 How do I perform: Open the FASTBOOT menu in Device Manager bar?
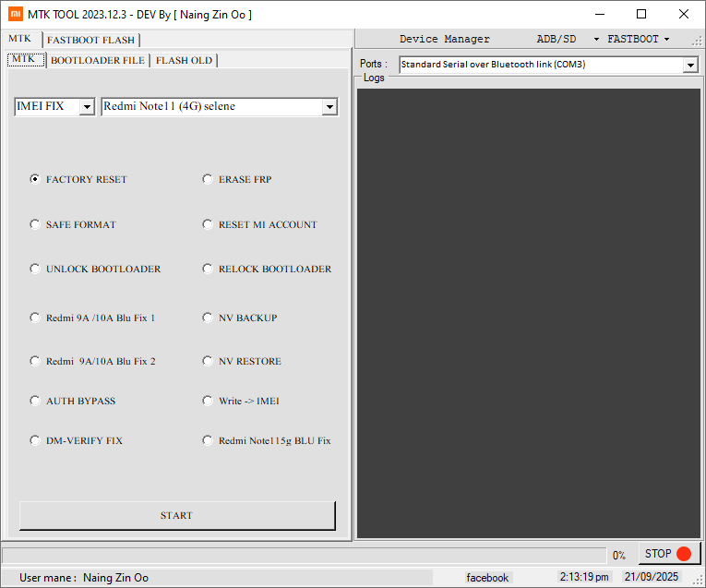639,40
